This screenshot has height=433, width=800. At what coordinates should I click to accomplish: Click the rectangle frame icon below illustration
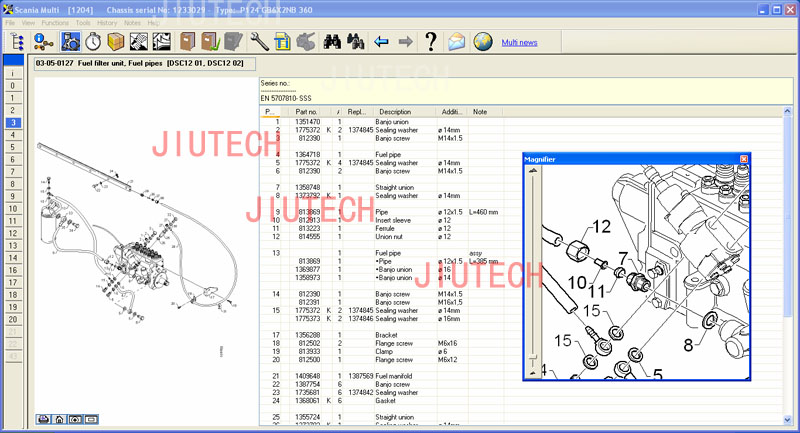tap(91, 419)
